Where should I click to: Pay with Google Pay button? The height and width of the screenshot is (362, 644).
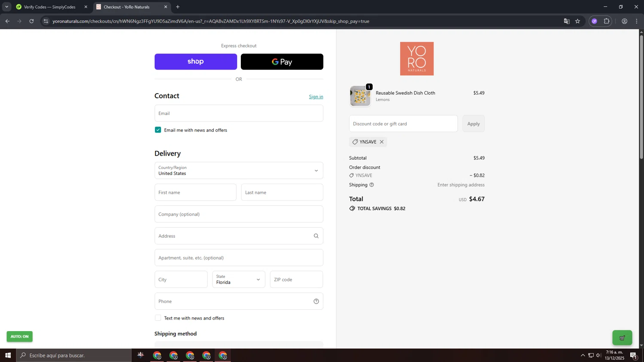(282, 62)
